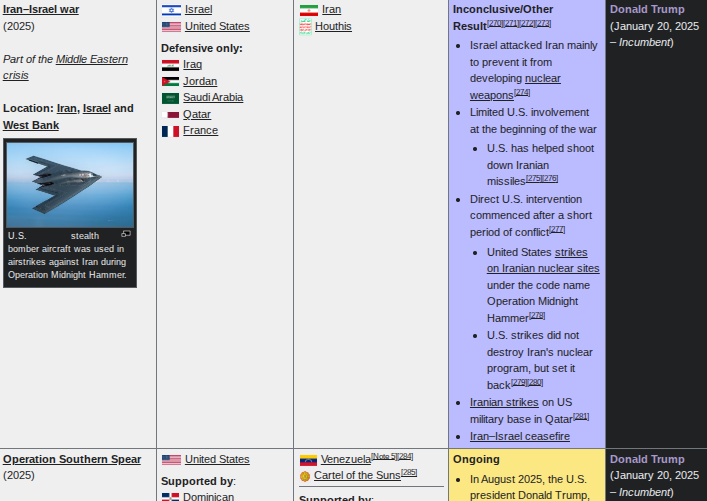Open the Operation Southern Spear link
This screenshot has width=707, height=501.
(x=72, y=460)
